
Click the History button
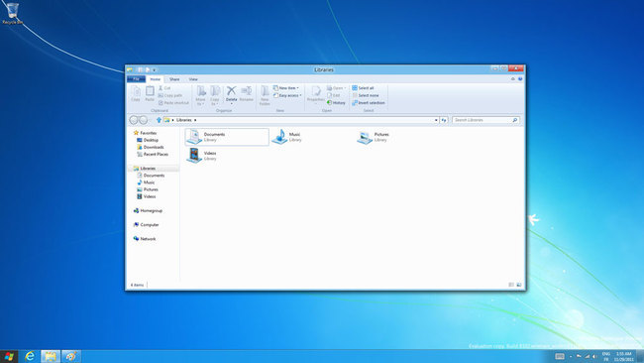[337, 103]
